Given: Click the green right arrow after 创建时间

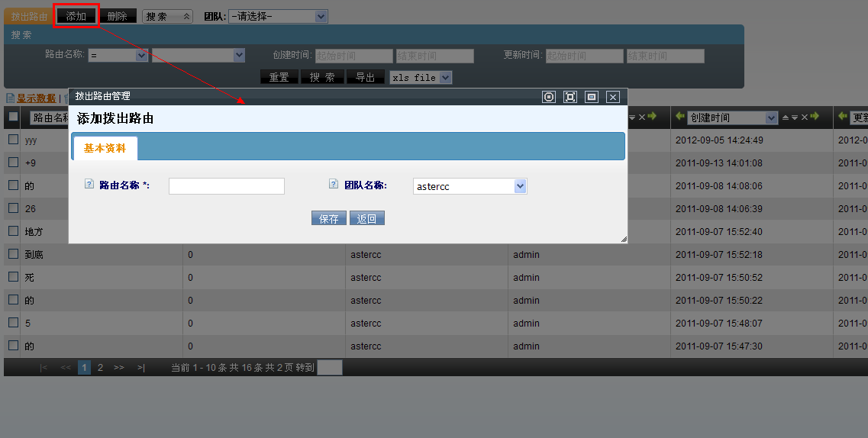Looking at the screenshot, I should (x=815, y=117).
